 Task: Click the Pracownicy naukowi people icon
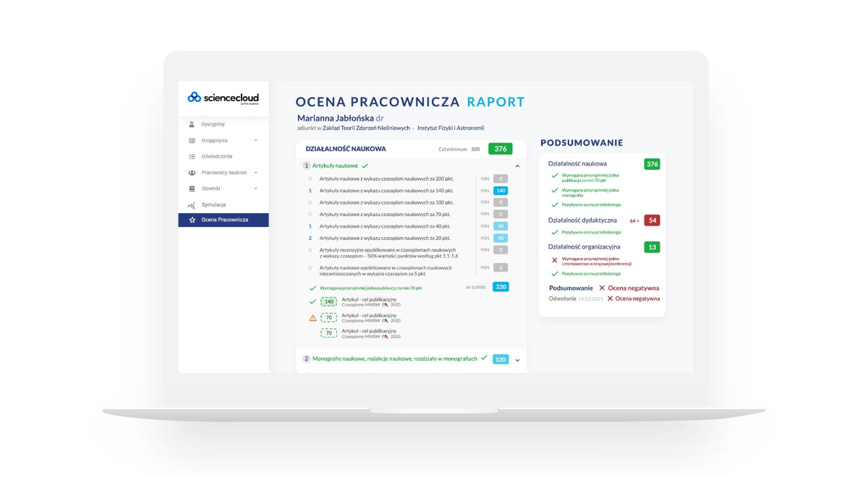[192, 173]
